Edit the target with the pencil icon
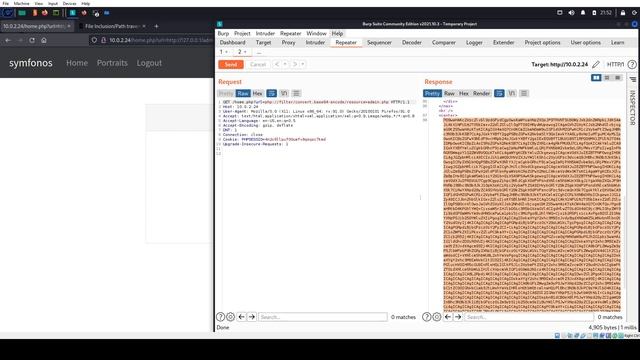The height and width of the screenshot is (360, 640). 596,64
